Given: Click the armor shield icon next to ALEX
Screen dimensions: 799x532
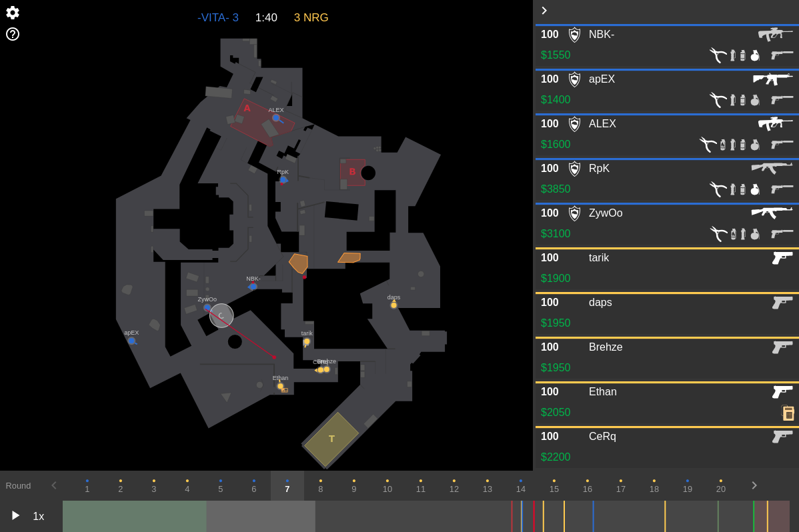Looking at the screenshot, I should 574,124.
